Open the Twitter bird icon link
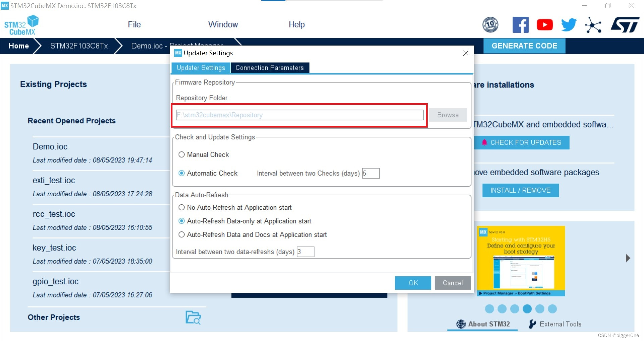The image size is (644, 341). [569, 25]
